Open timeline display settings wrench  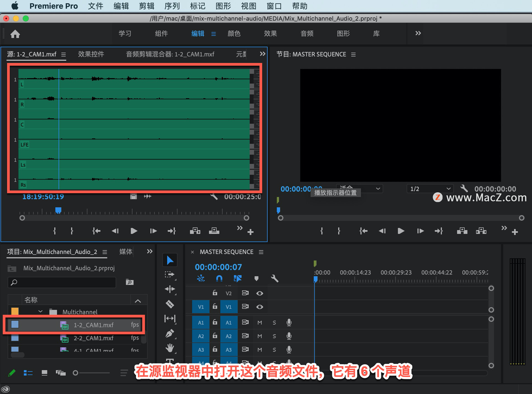click(x=275, y=278)
